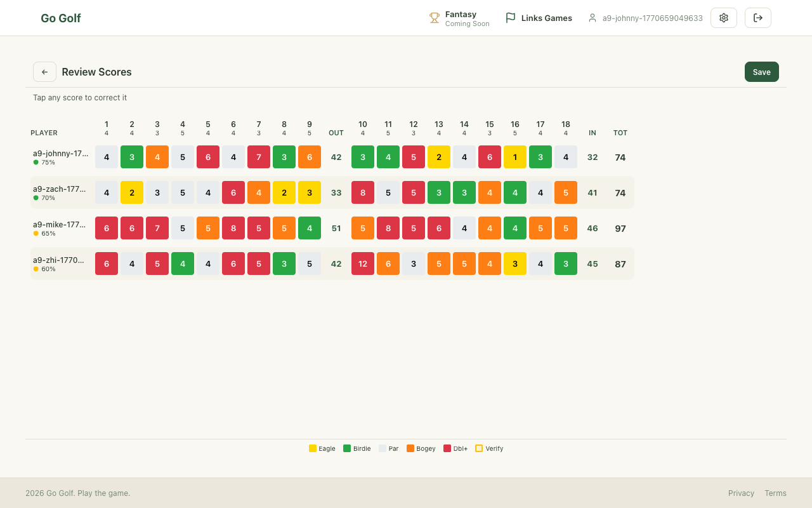
Task: Open the Privacy link
Action: coord(741,493)
